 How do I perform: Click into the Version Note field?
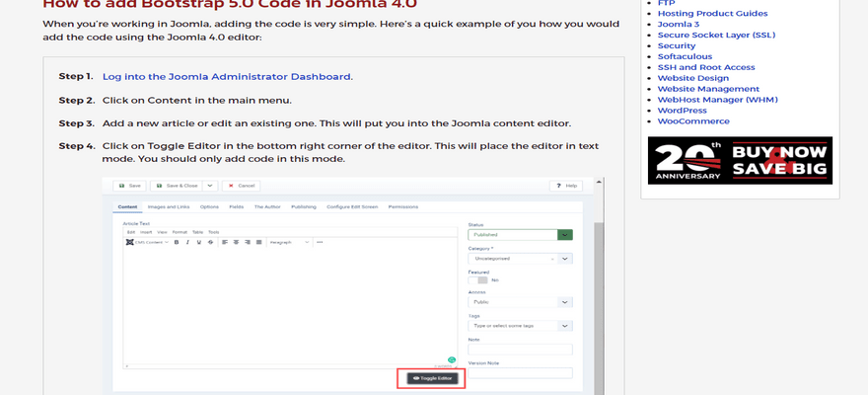(520, 373)
